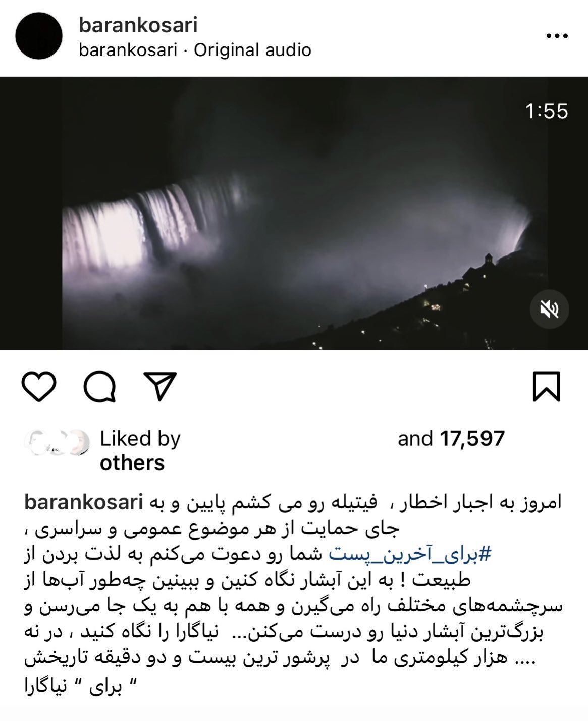Tap the 'Liked by' text
588x721 pixels.
(x=140, y=439)
